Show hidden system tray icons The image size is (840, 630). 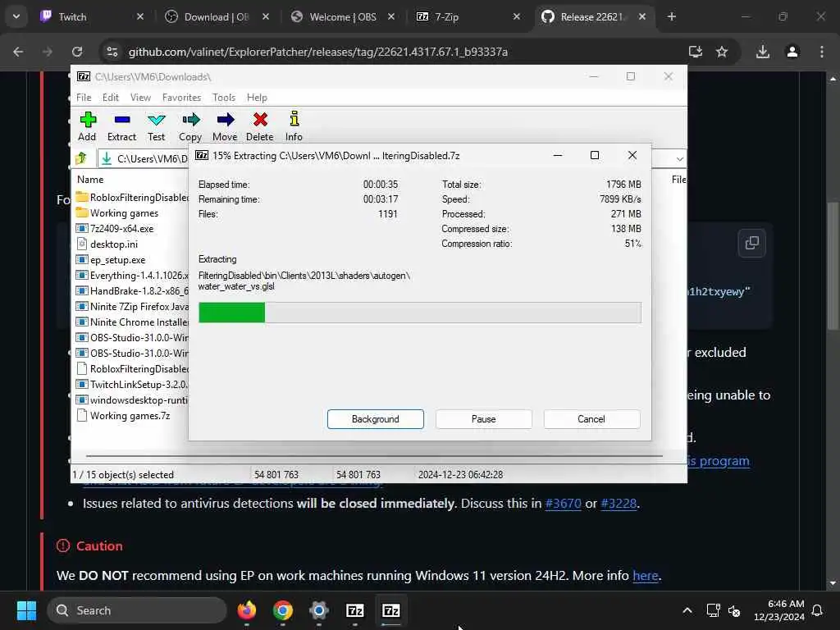pyautogui.click(x=687, y=610)
